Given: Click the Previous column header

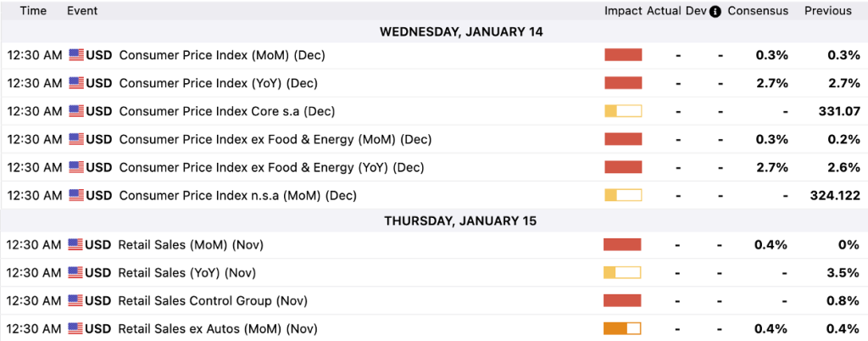Looking at the screenshot, I should point(828,11).
